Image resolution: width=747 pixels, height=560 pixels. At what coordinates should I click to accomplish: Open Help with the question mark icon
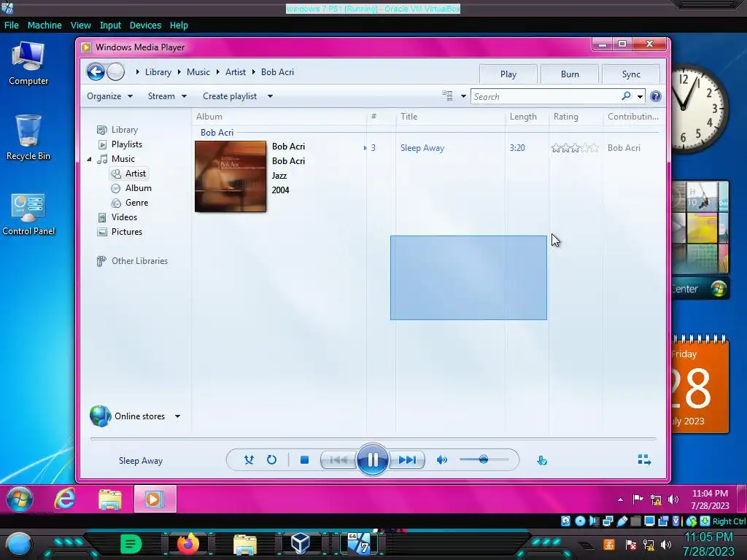pyautogui.click(x=656, y=96)
